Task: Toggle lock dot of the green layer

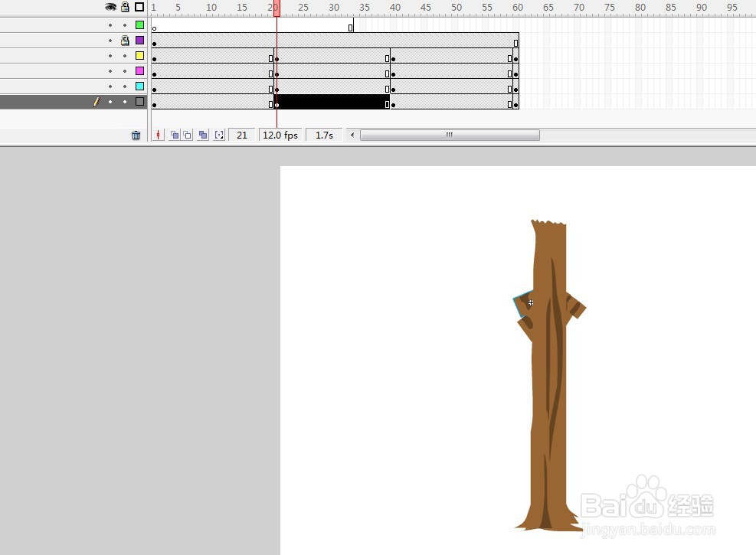Action: click(x=125, y=25)
